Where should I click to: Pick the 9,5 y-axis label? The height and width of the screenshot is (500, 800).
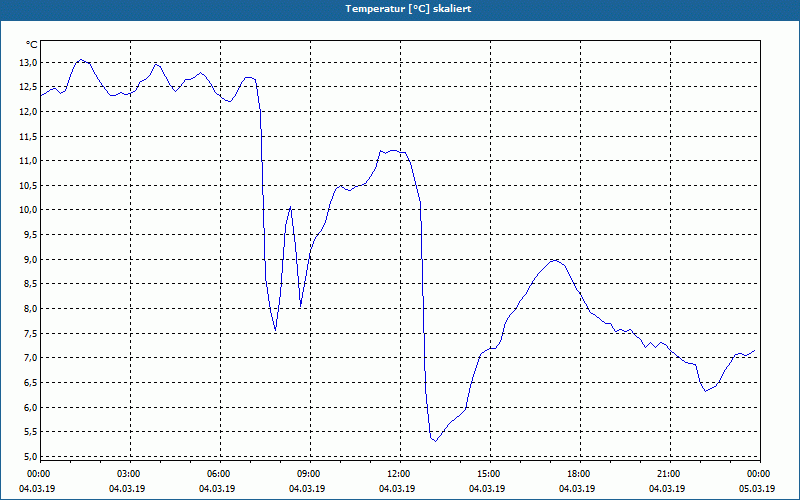(30, 235)
